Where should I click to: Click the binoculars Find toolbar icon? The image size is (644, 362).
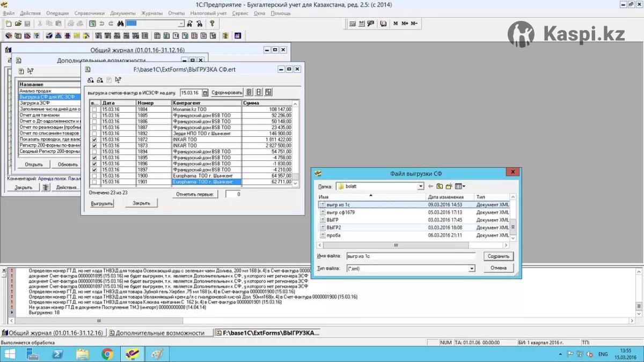click(x=121, y=24)
